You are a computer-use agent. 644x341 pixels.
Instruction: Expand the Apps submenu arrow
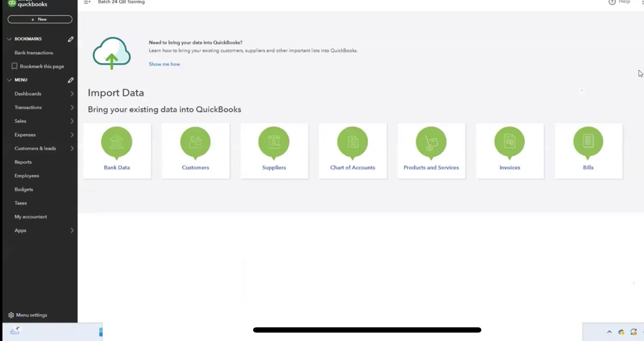[x=72, y=231]
